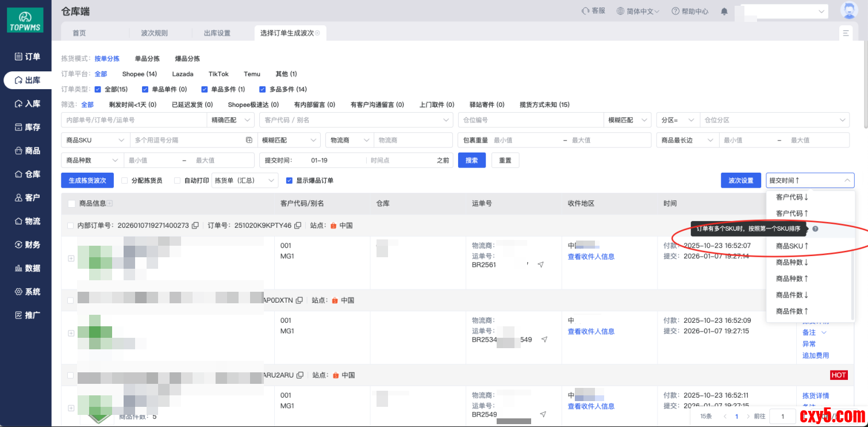The image size is (868, 427).
Task: Click the 内部单号/订单号/运单号 input field
Action: (x=133, y=120)
